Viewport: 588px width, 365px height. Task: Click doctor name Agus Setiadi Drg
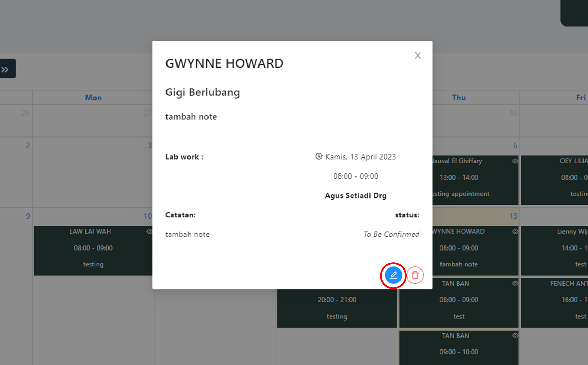(x=356, y=195)
